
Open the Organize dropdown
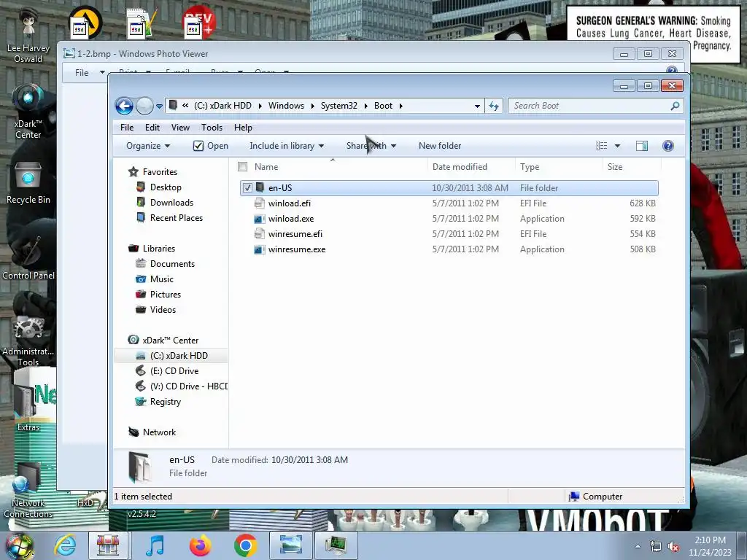(x=148, y=146)
